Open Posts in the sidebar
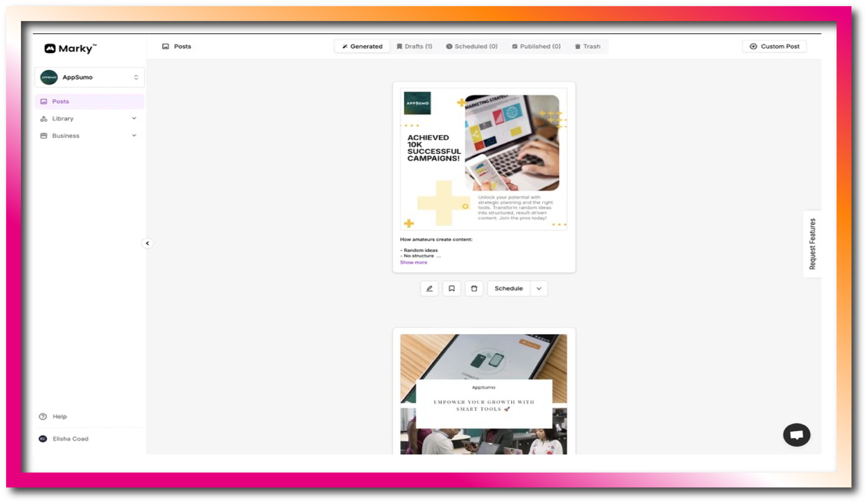Image resolution: width=868 pixels, height=504 pixels. coord(90,101)
